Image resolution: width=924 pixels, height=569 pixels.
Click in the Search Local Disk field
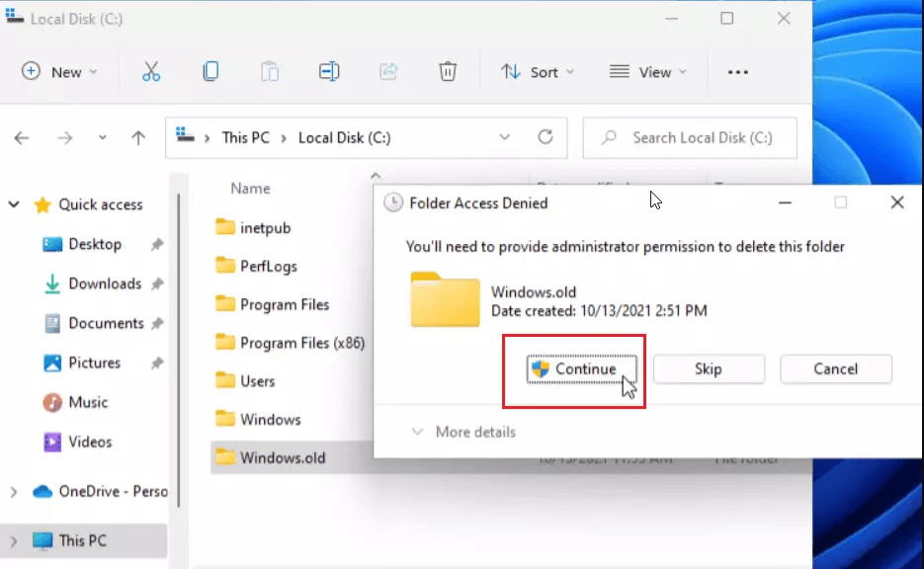click(690, 138)
